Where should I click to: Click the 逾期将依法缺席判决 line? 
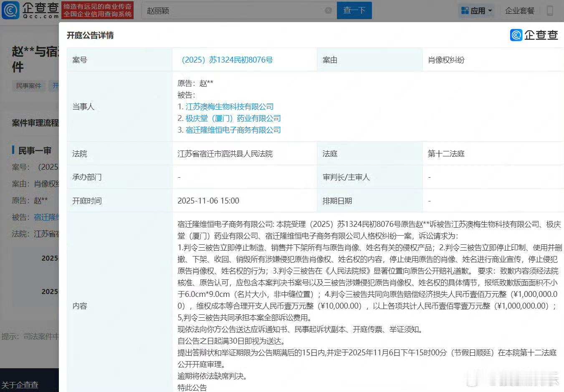pos(213,376)
